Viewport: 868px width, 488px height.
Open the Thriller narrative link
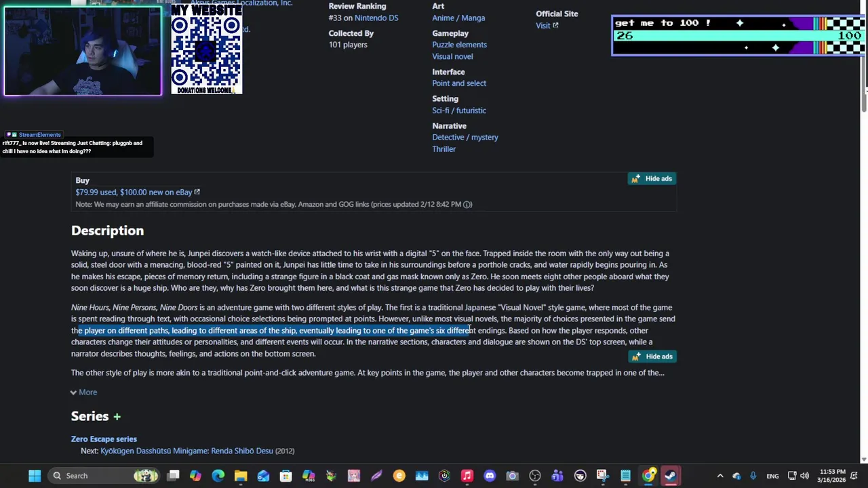click(443, 149)
